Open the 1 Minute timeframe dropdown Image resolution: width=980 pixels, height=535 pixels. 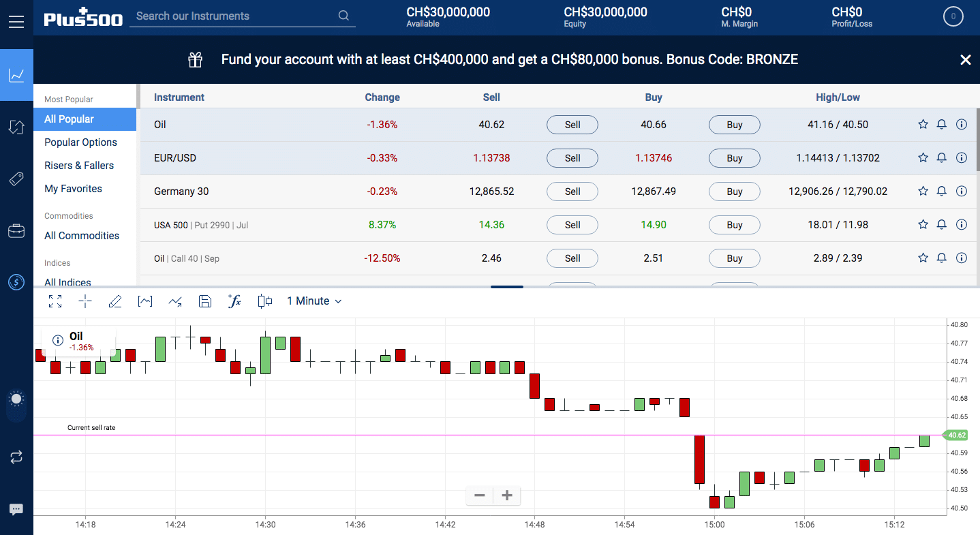313,301
